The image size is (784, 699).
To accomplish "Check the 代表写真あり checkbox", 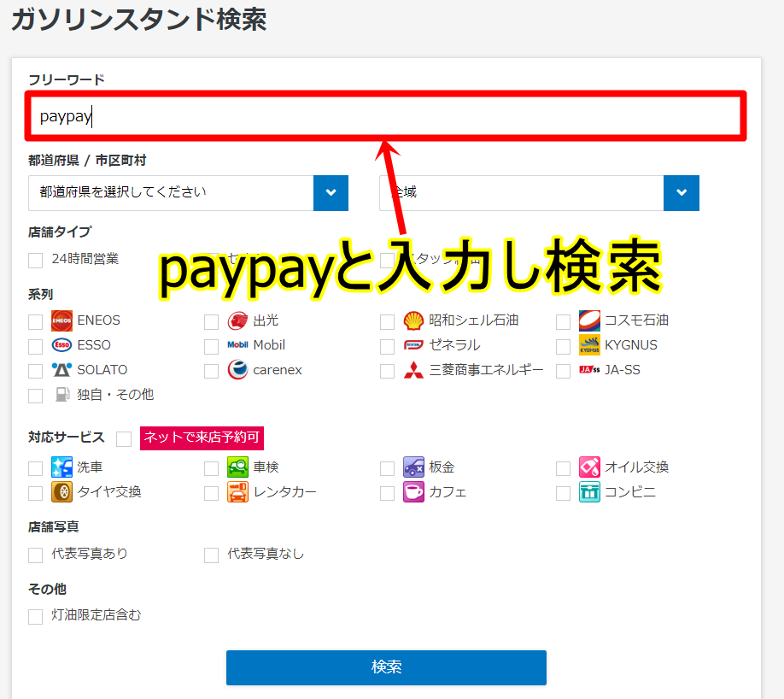I will 36,555.
